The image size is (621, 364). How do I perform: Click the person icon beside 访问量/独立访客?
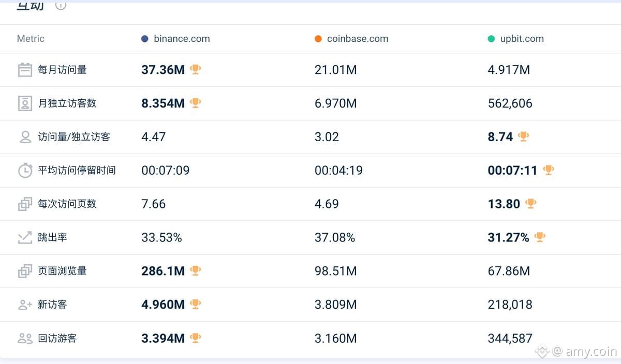[x=25, y=137]
